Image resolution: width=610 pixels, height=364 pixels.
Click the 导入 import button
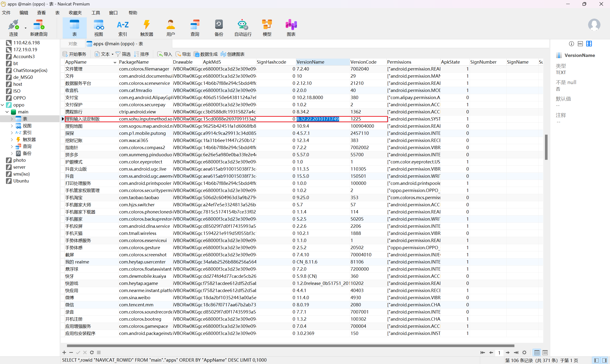[165, 54]
